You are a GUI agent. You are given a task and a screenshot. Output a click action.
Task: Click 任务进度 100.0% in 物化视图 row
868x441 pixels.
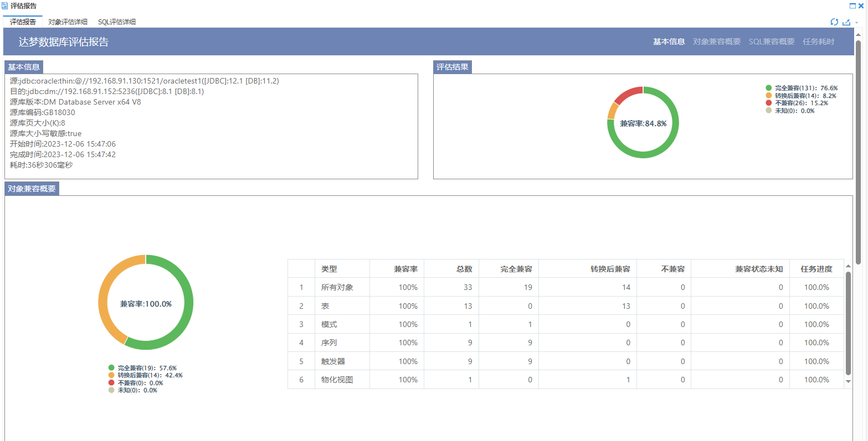(x=816, y=380)
